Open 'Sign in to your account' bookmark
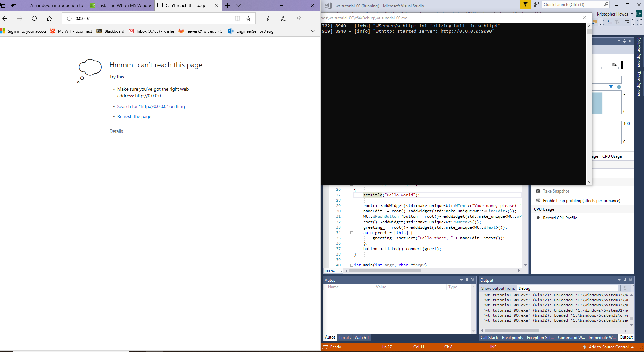The width and height of the screenshot is (644, 352). click(x=23, y=31)
